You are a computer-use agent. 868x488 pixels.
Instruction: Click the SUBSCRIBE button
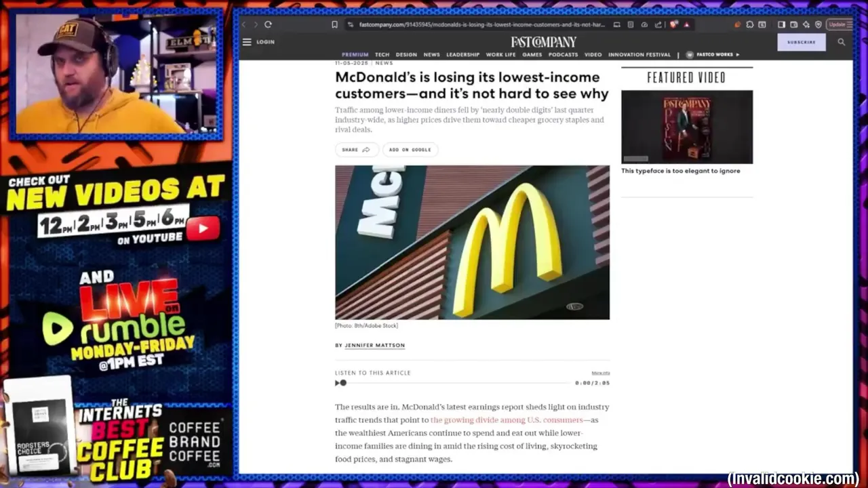click(x=802, y=42)
